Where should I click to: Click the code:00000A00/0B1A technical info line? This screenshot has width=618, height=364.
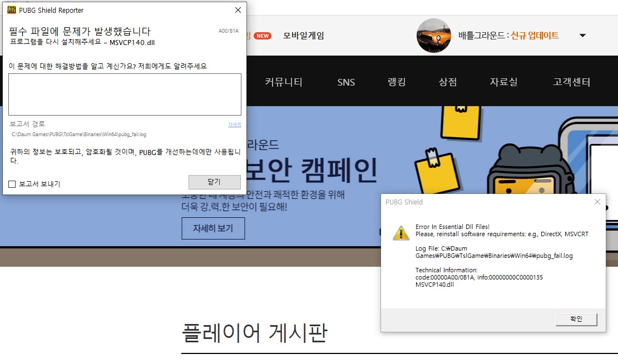(479, 277)
